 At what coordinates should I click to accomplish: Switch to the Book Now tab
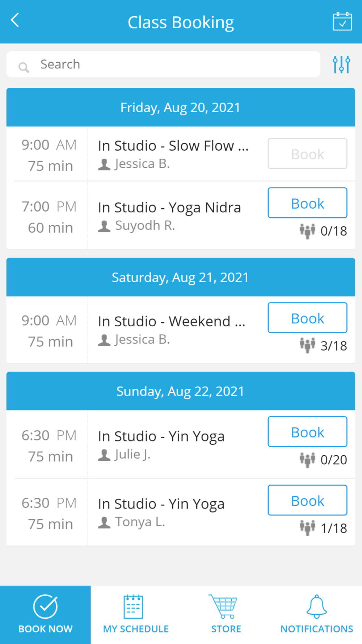(45, 614)
